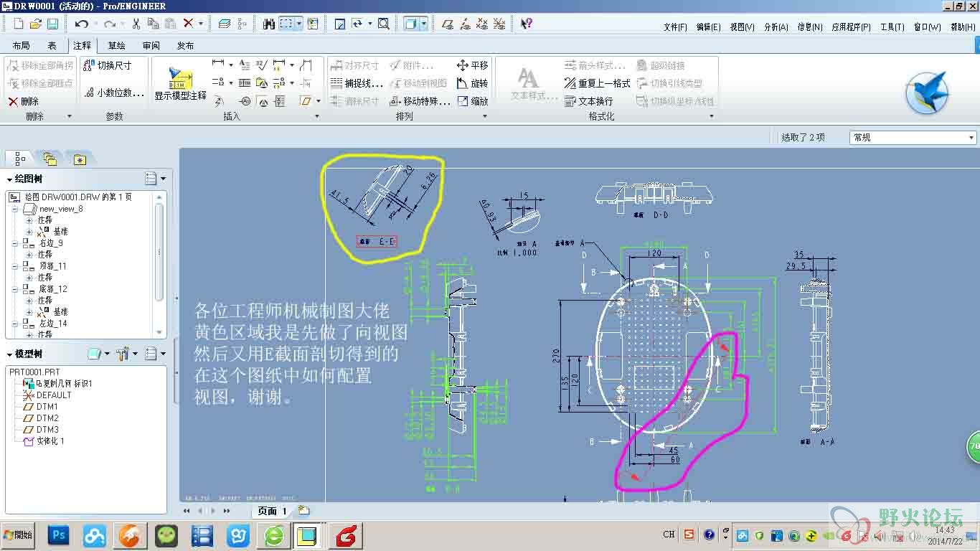Screen dimensions: 980x551
Task: Open layers with the stacked sheets icon
Action: (224, 24)
